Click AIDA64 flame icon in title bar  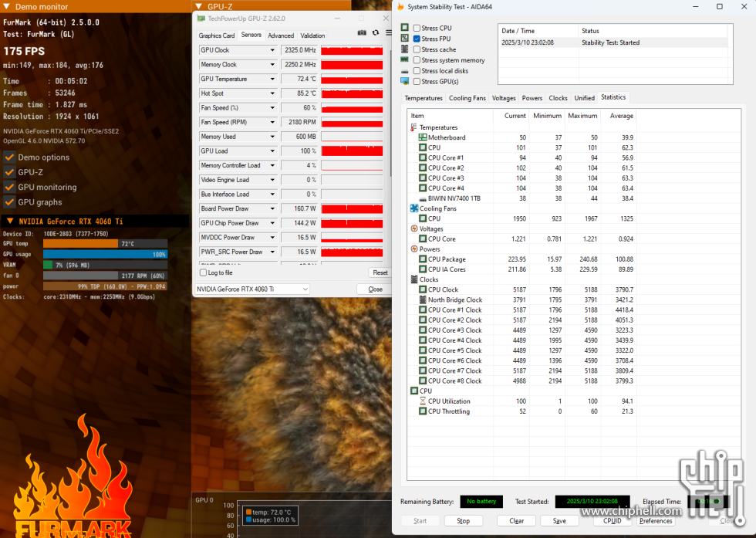400,7
